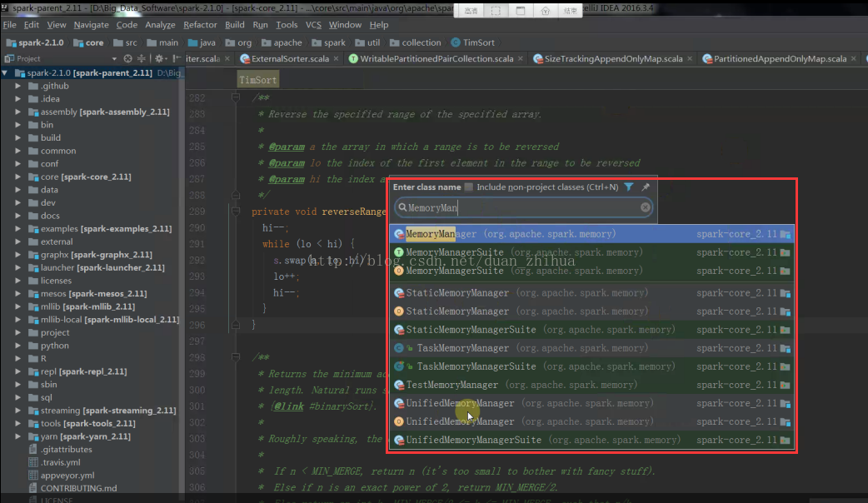Viewport: 868px width, 503px height.
Task: Open the File menu
Action: (9, 25)
